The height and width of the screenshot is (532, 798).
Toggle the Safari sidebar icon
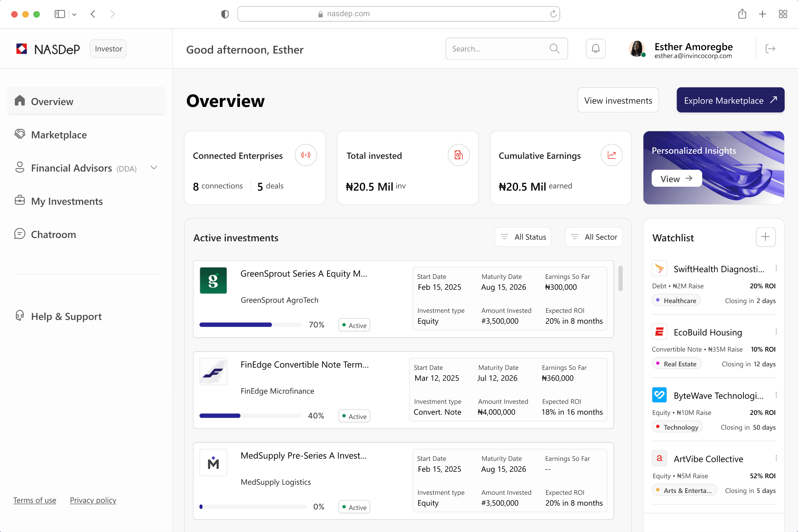pos(60,14)
